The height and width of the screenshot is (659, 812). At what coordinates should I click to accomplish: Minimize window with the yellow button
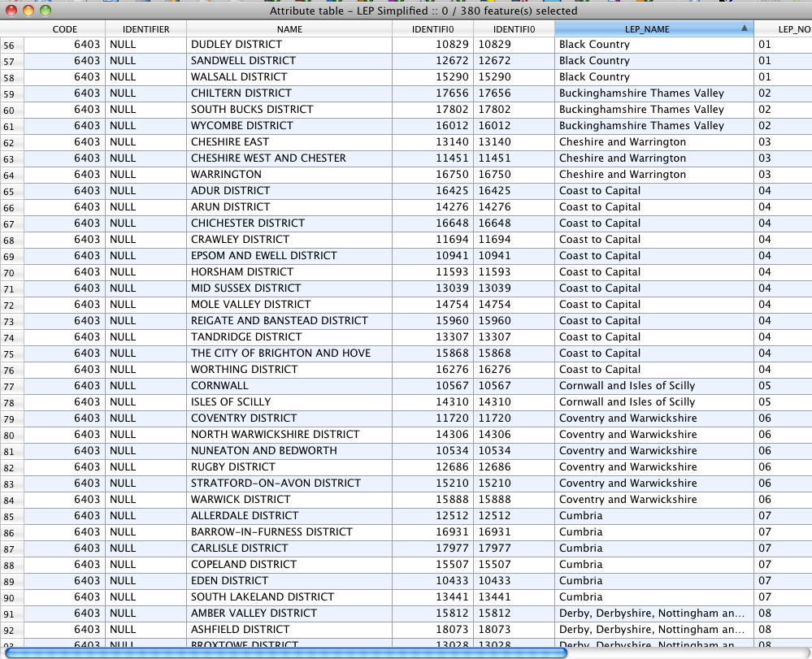point(28,11)
